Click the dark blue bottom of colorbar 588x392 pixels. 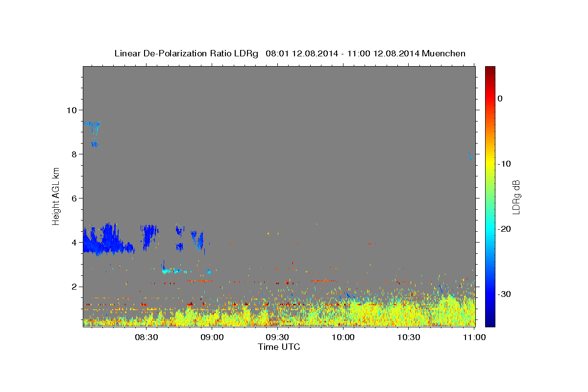pos(490,323)
